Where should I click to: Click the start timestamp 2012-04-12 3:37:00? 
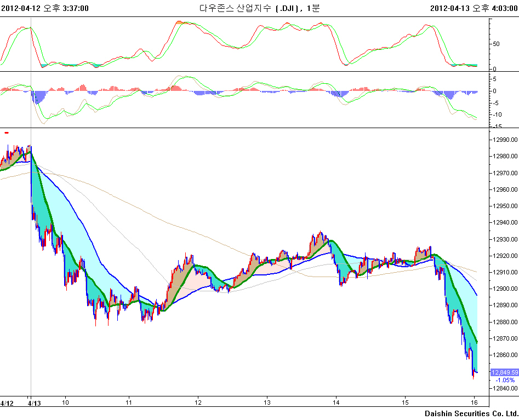44,8
